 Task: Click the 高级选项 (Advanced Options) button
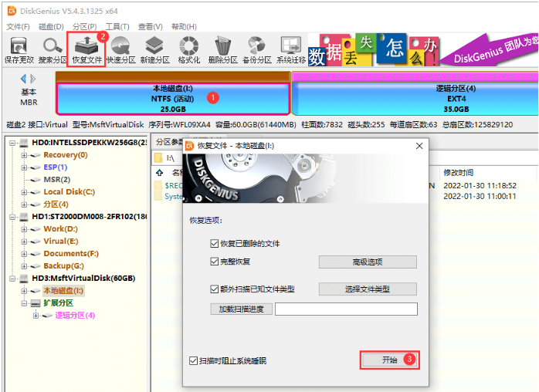click(368, 262)
